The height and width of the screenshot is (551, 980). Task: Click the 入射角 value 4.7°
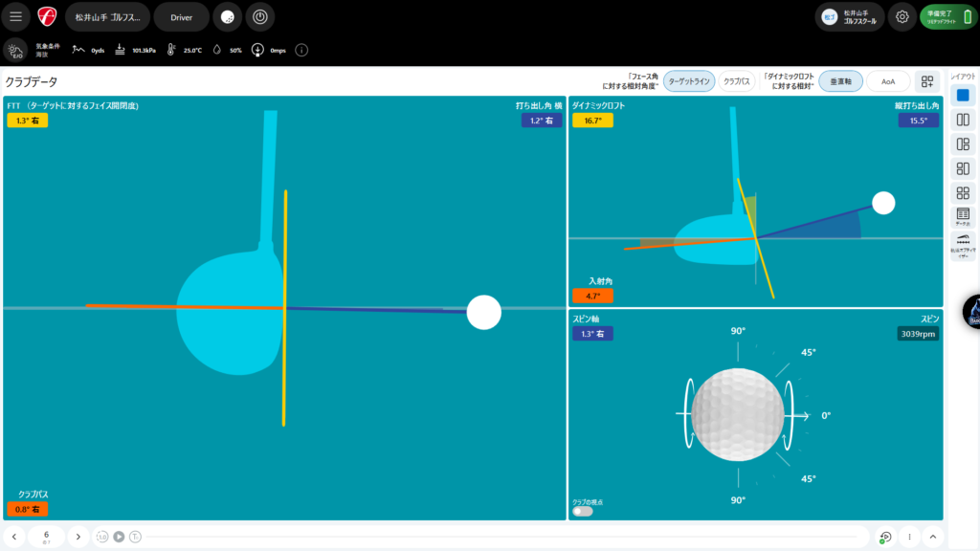pyautogui.click(x=592, y=297)
